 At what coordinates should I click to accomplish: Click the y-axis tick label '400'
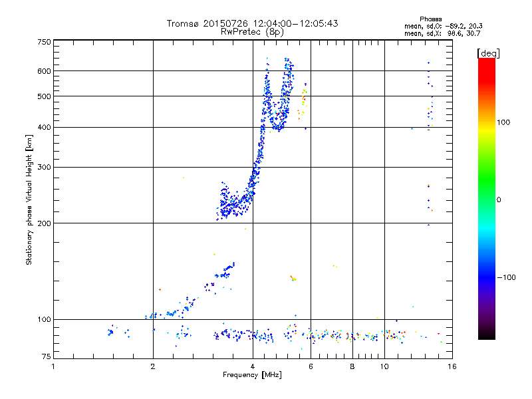[x=44, y=128]
